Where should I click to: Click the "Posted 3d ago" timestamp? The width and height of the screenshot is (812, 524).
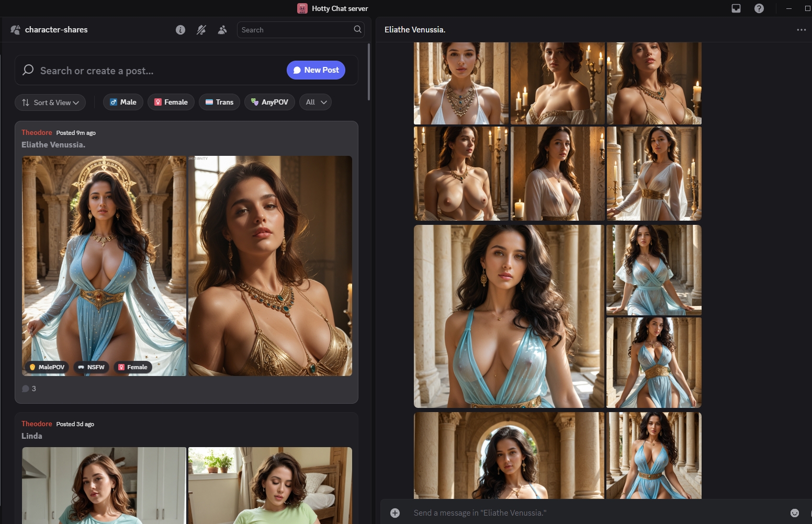coord(75,424)
